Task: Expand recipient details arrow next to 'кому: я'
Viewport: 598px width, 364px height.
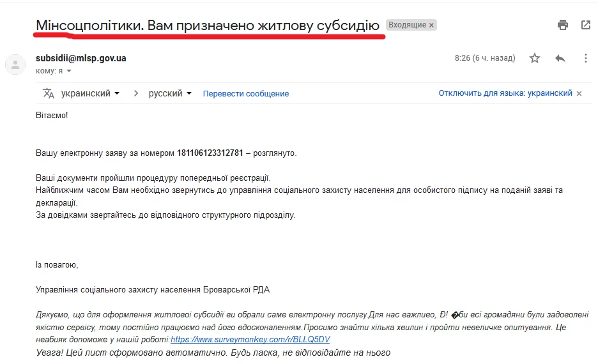Action: click(x=69, y=71)
